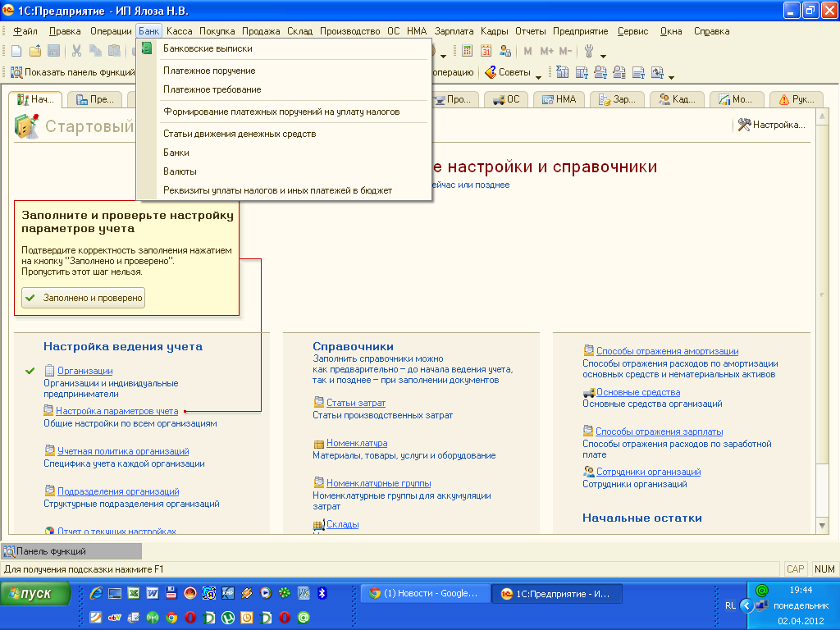This screenshot has width=840, height=630.
Task: Click the M+ memory add button
Action: (546, 51)
